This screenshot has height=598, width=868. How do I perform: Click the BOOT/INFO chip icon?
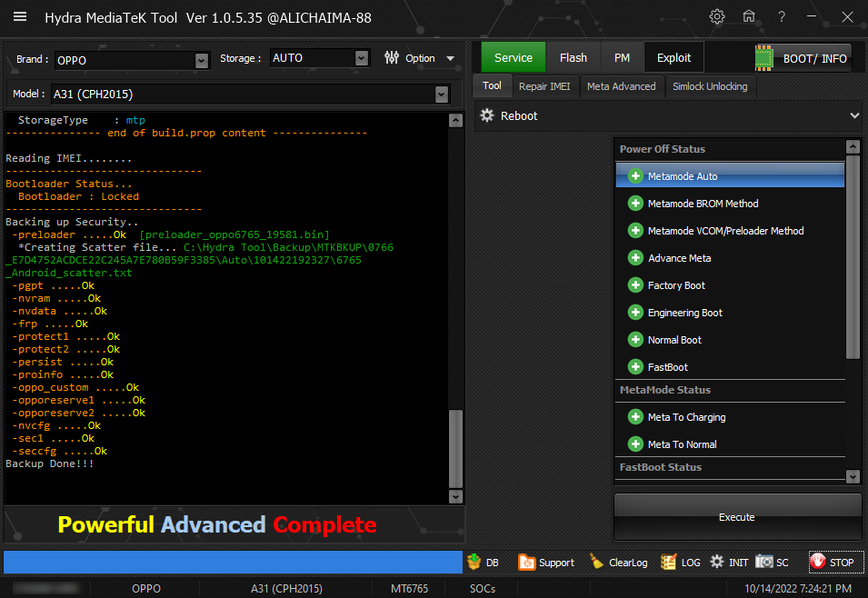tap(763, 58)
